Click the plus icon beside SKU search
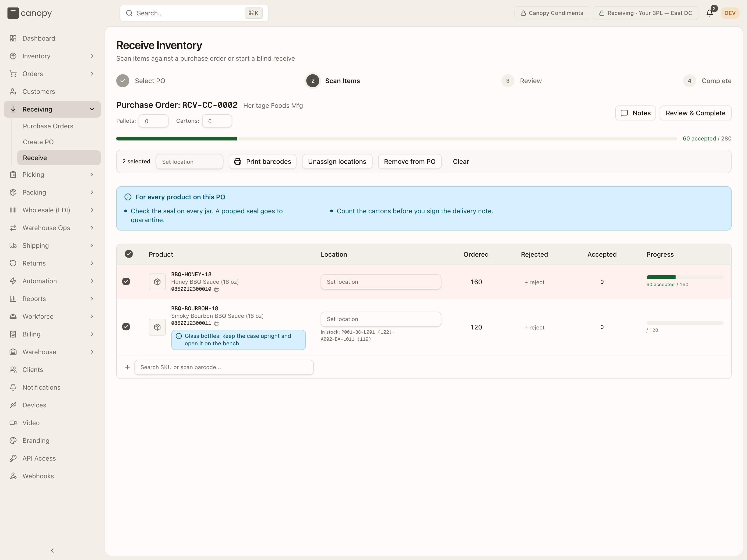The width and height of the screenshot is (747, 560). point(127,367)
